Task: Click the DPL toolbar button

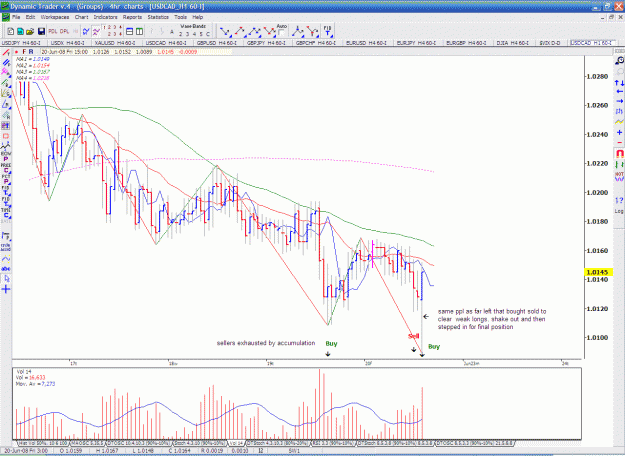Action: click(64, 31)
